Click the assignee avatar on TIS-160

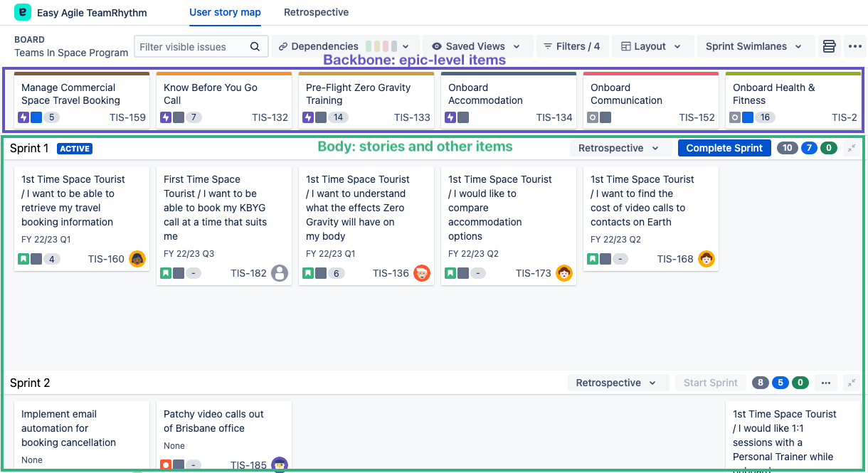137,259
